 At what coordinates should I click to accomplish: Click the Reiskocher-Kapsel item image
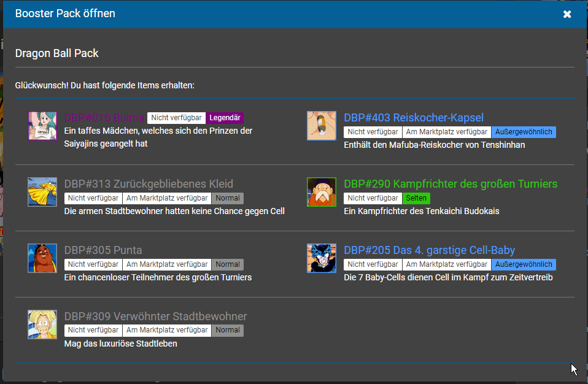pos(322,126)
